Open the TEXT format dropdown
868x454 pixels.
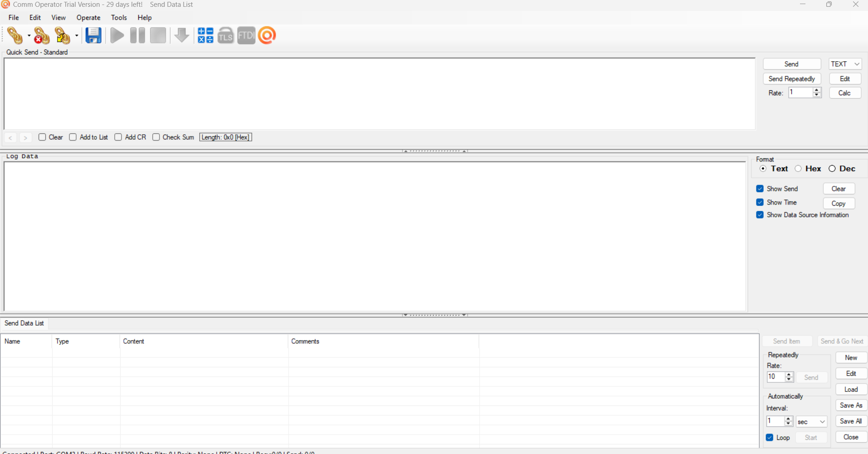845,64
